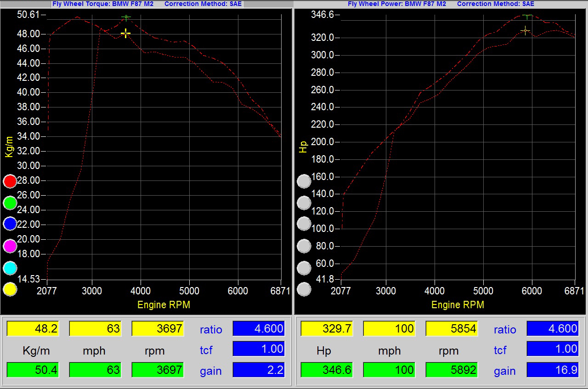Viewport: 588px width, 389px height.
Task: Select the gray circle beside 60.0 Hp
Action: pos(304,268)
